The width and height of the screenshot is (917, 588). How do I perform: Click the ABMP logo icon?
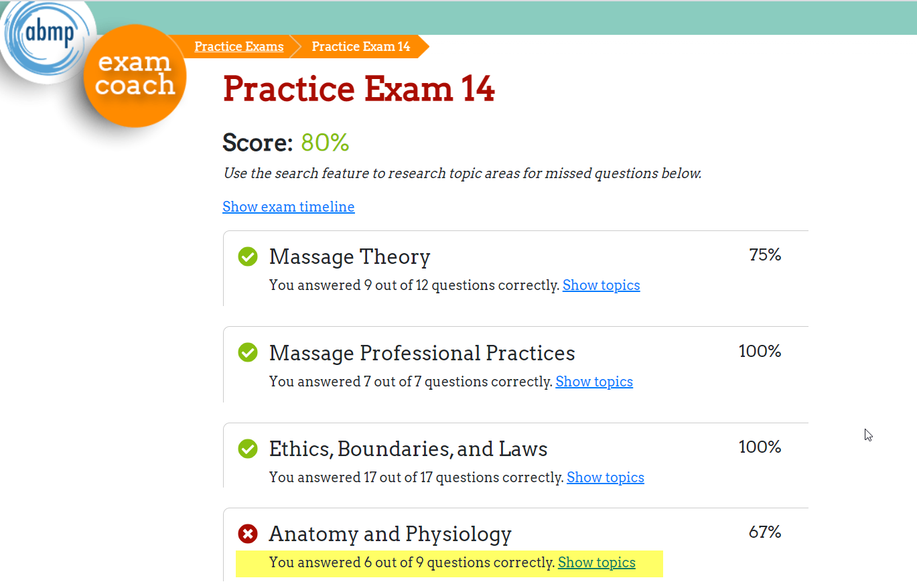tap(48, 38)
